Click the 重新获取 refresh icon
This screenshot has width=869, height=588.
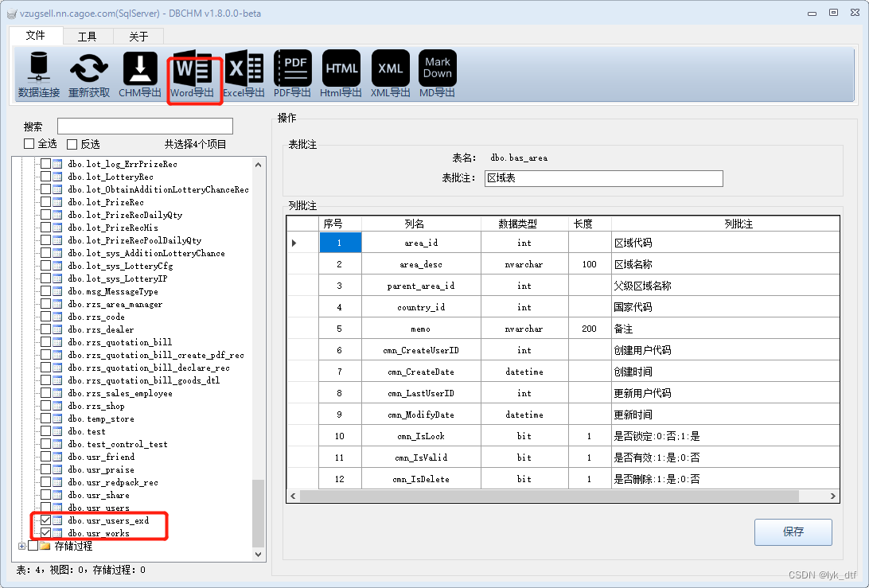(x=88, y=73)
